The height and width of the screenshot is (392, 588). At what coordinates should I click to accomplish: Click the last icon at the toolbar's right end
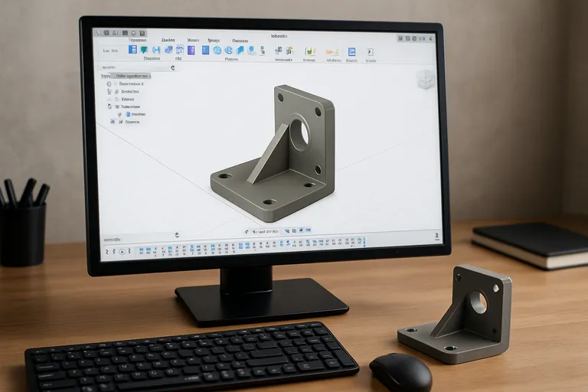click(x=371, y=52)
